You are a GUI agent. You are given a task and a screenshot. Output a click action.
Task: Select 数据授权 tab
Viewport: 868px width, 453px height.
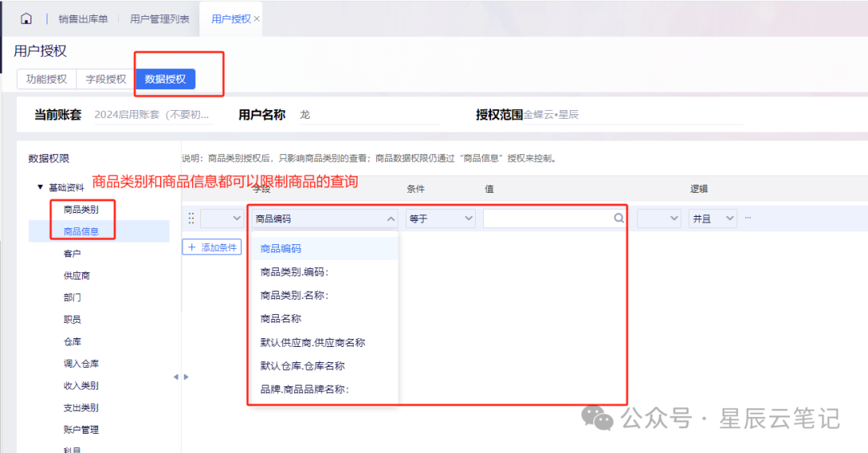166,79
